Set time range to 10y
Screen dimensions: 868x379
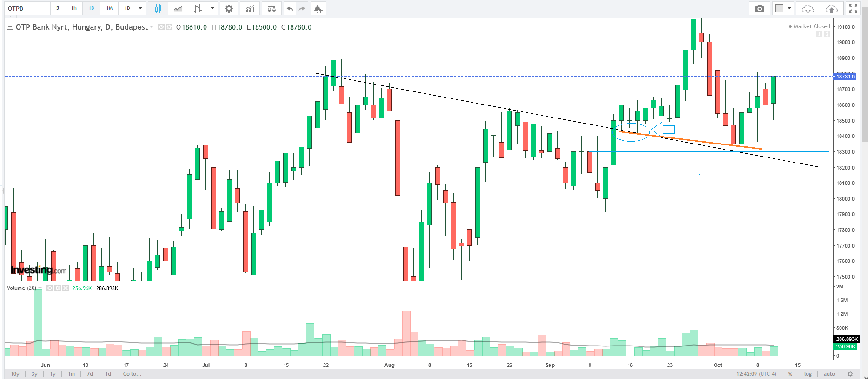(x=15, y=374)
